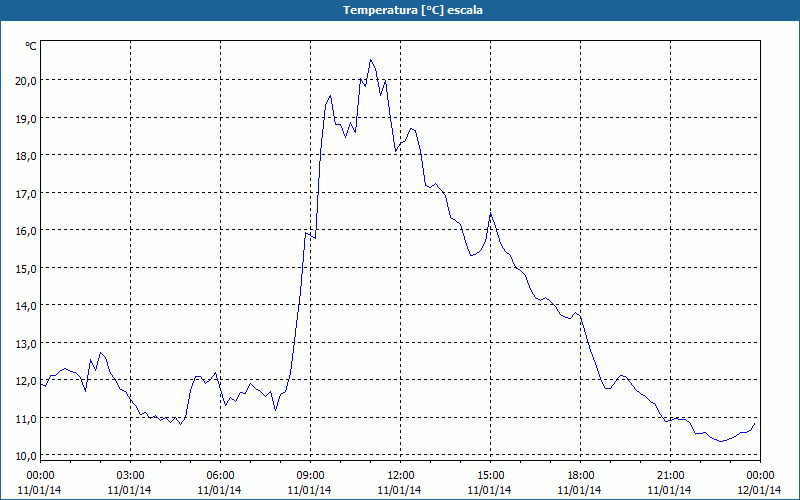Click the 06:00 time label
800x500 pixels.
220,476
